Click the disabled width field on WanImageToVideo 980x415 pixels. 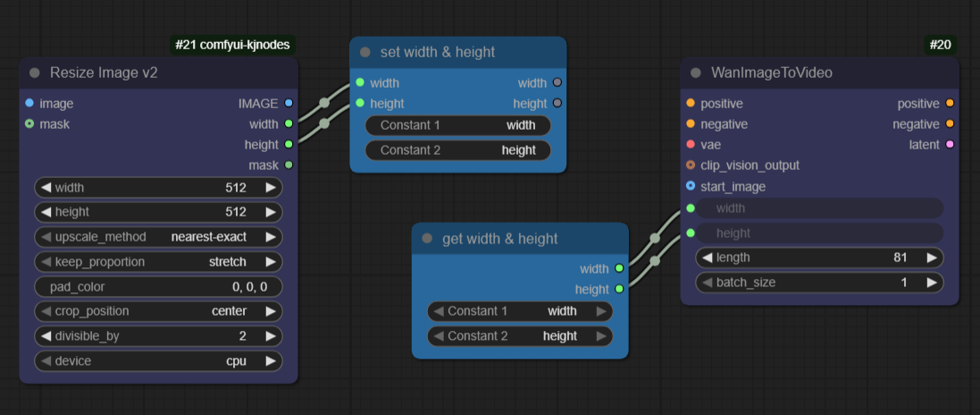(x=819, y=207)
